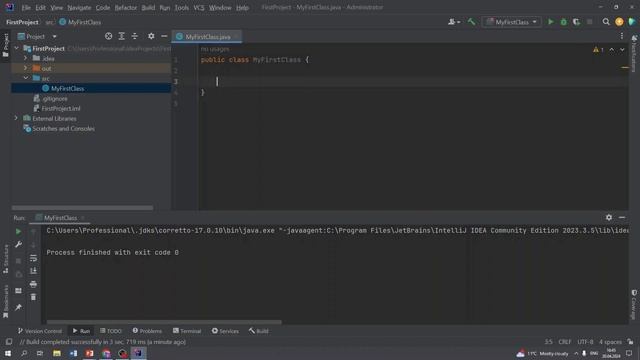Click tool windows quick access icon in status bar
640x360 pixels.
9,342
